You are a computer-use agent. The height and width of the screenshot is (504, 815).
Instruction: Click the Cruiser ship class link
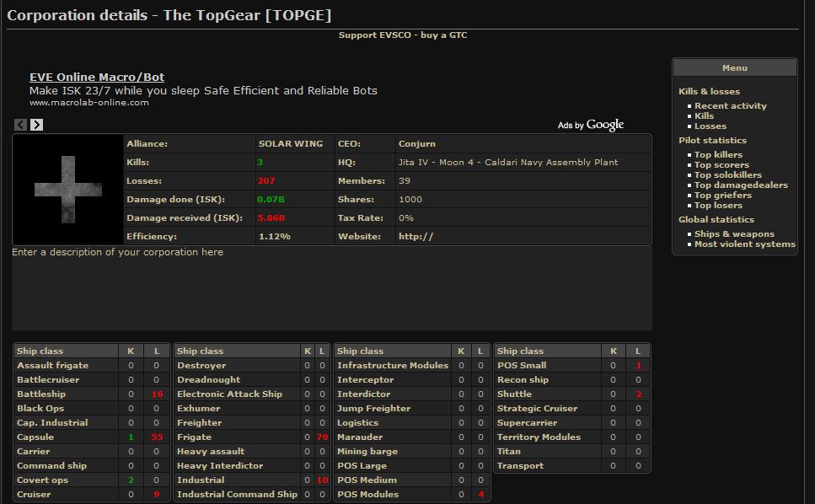(x=33, y=494)
